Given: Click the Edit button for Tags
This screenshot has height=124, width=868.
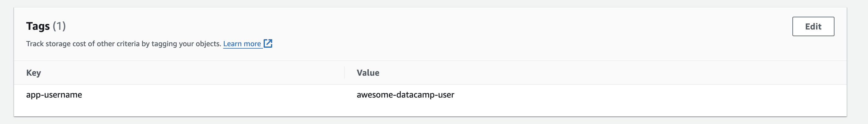Looking at the screenshot, I should coord(813,26).
